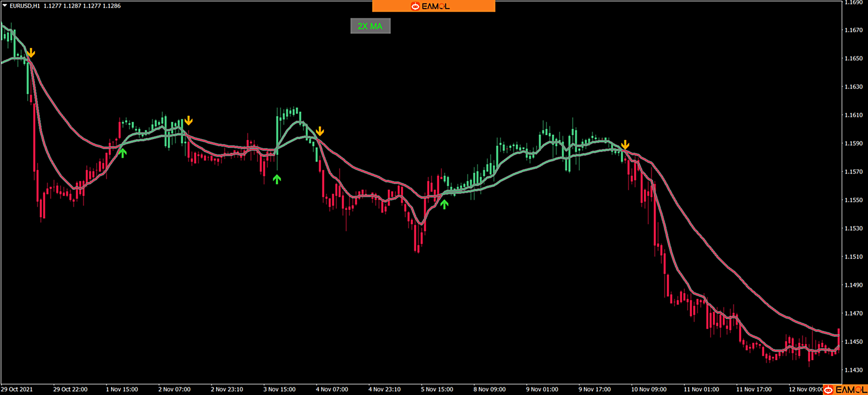
Task: Select the orange sell arrow before 10 Nov 09:00
Action: (625, 145)
